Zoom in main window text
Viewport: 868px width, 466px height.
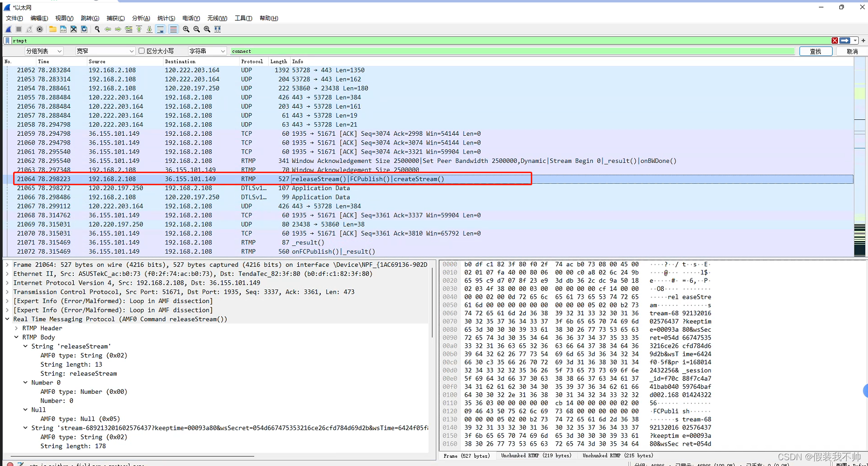pyautogui.click(x=186, y=29)
